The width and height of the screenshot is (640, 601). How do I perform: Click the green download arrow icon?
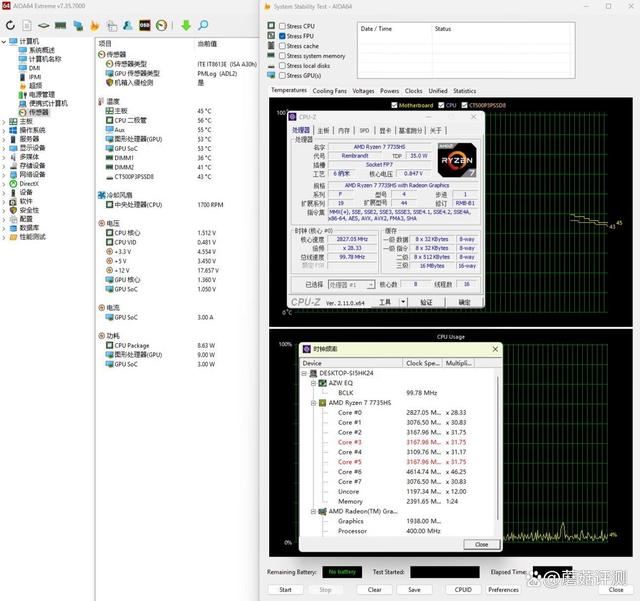click(186, 24)
